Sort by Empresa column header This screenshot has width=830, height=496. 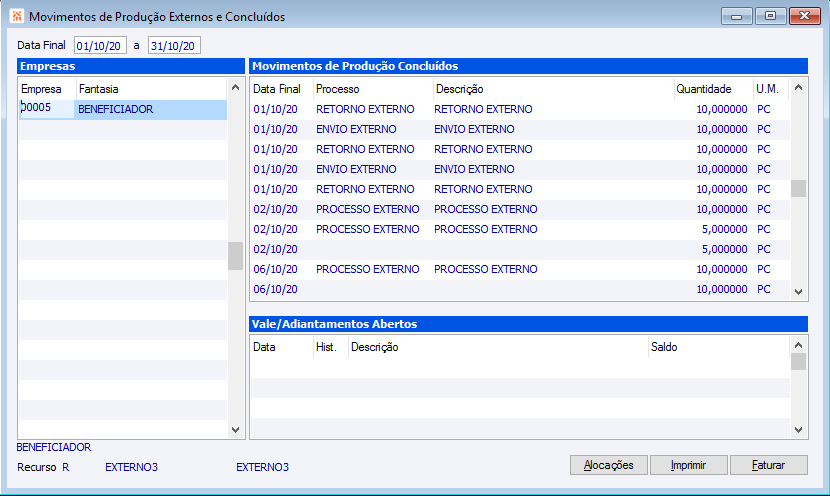(47, 89)
